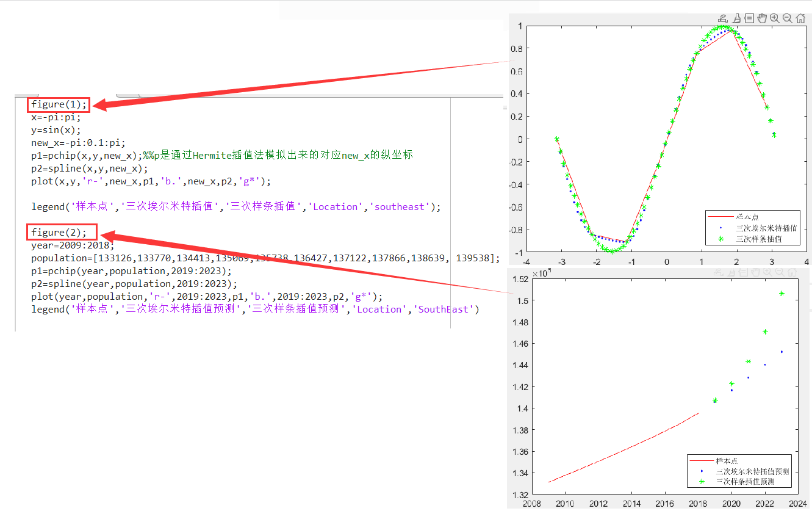812x511 pixels.
Task: Click the top legend entry 三次样条插值
Action: click(758, 239)
